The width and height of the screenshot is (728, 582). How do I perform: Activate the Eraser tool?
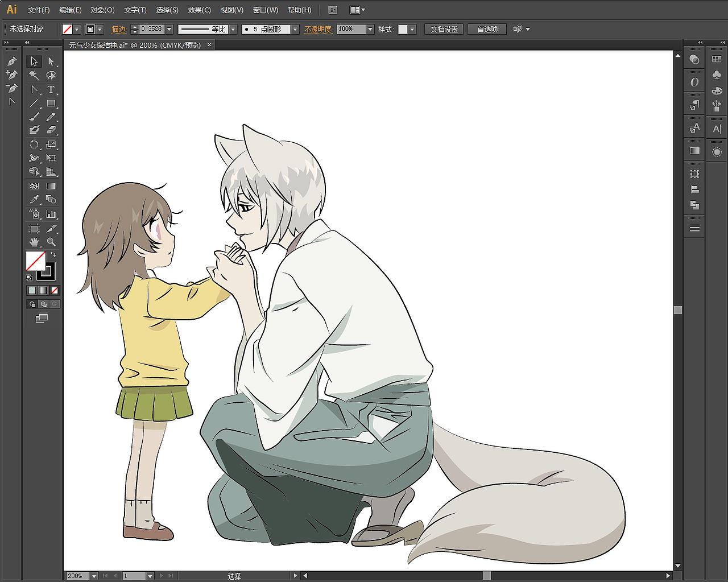click(51, 130)
